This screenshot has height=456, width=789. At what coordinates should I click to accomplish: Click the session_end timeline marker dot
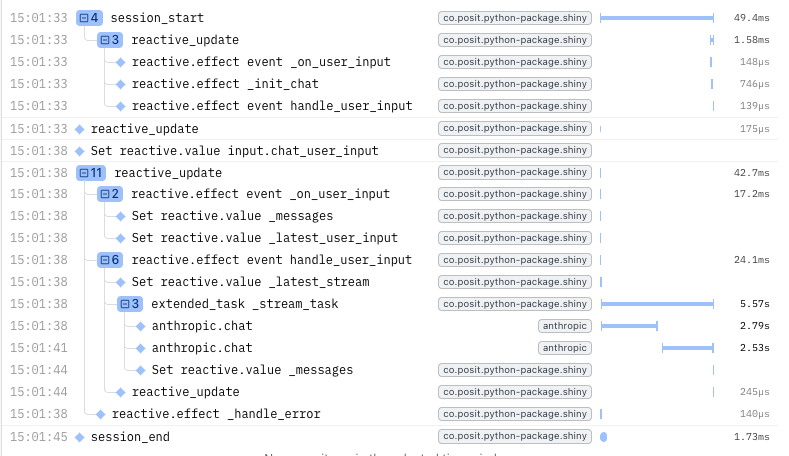click(x=604, y=437)
